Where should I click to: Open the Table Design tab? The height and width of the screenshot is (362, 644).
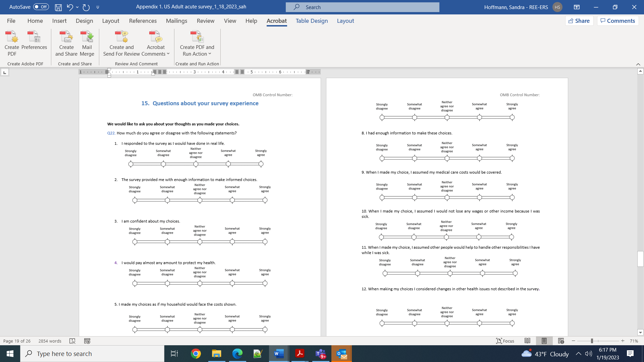click(312, 21)
